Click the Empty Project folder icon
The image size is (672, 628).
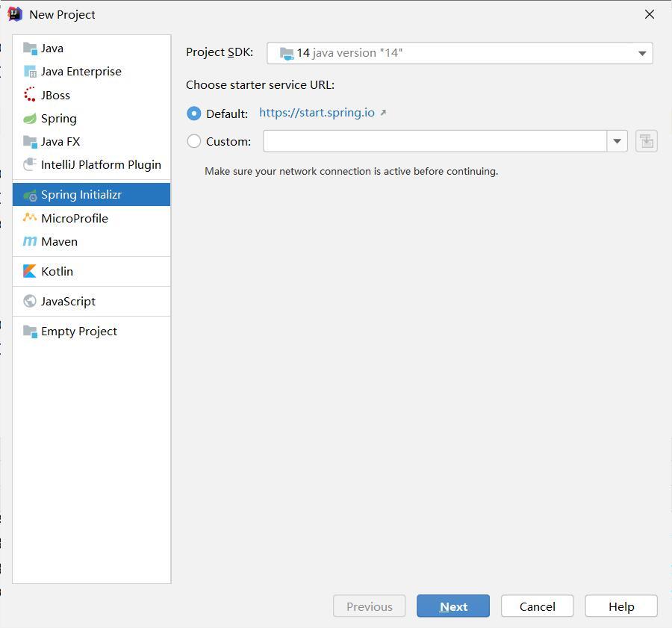(30, 332)
